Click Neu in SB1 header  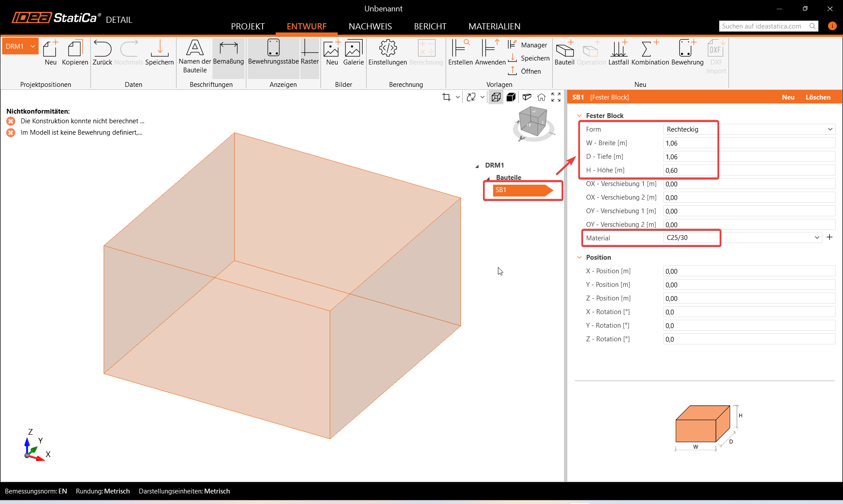tap(788, 97)
